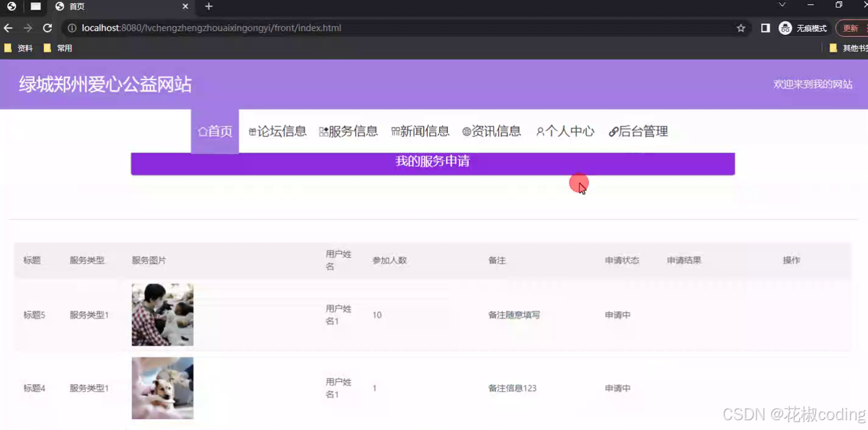This screenshot has height=430, width=868.
Task: Open a new tab with the plus button
Action: click(x=209, y=7)
